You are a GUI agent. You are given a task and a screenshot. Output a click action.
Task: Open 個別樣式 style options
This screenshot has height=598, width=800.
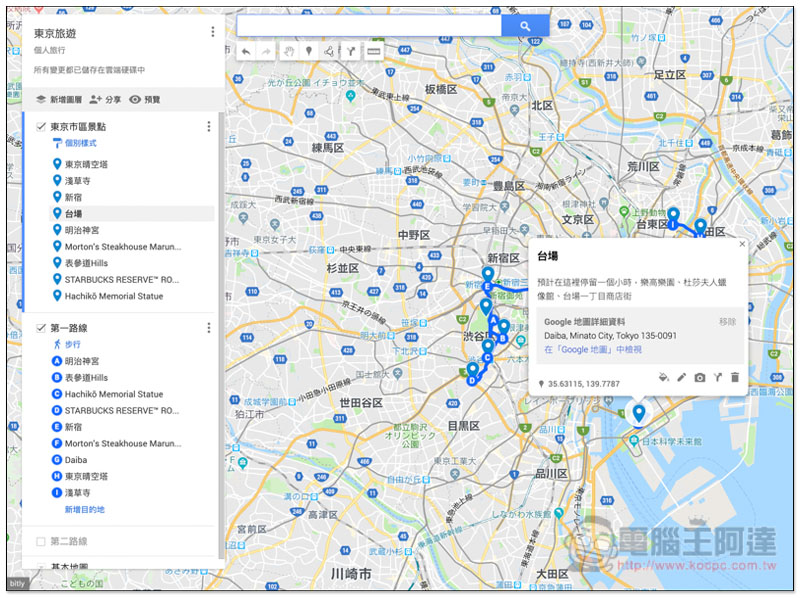point(74,143)
